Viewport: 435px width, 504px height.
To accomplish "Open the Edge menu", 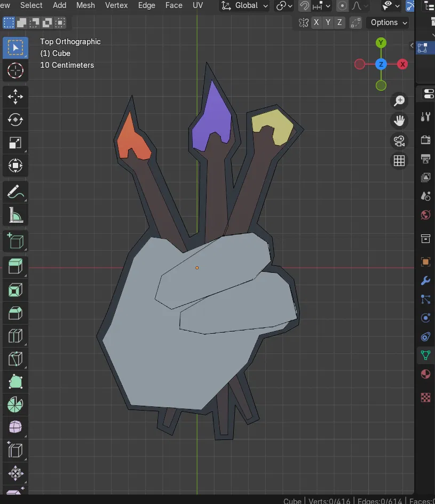I will (x=146, y=5).
